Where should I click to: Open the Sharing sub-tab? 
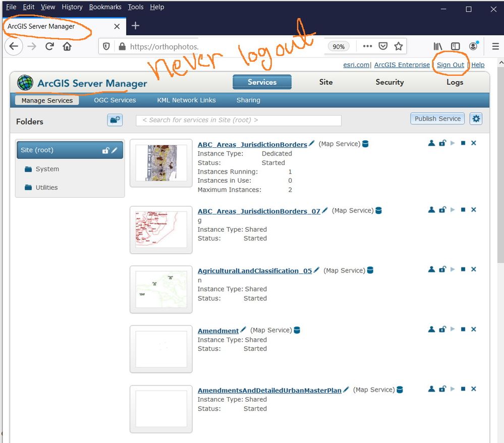tap(248, 100)
